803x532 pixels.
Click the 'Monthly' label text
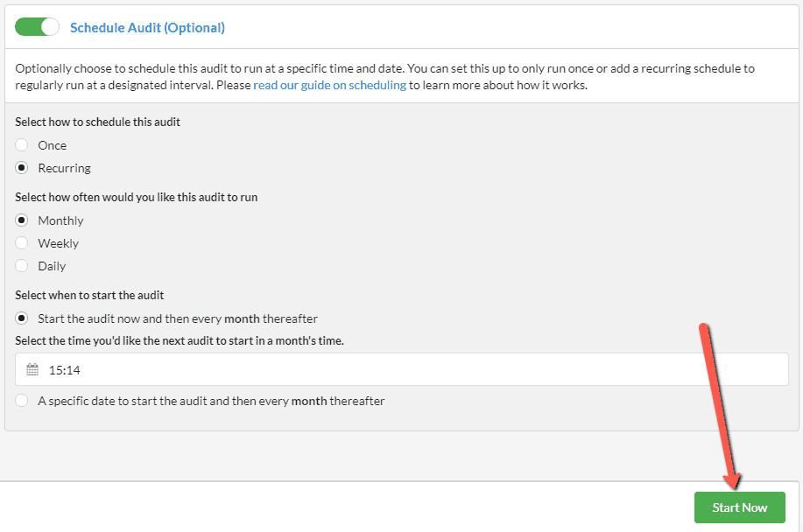click(60, 220)
